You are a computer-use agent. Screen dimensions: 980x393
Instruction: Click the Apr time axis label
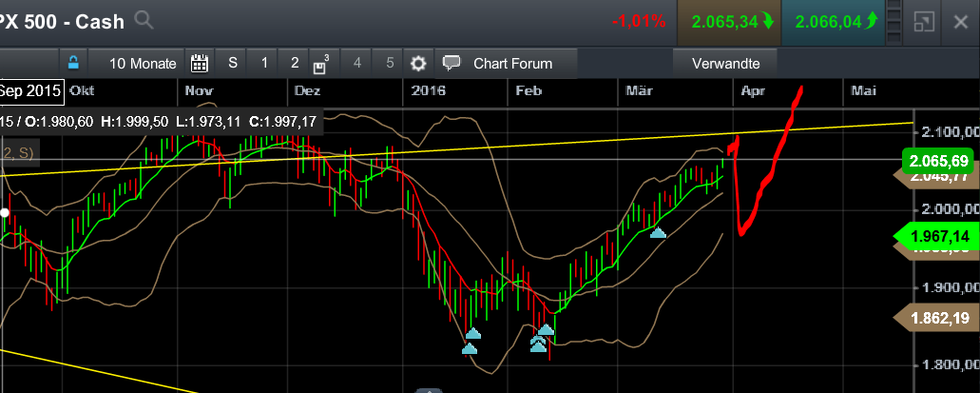(753, 91)
